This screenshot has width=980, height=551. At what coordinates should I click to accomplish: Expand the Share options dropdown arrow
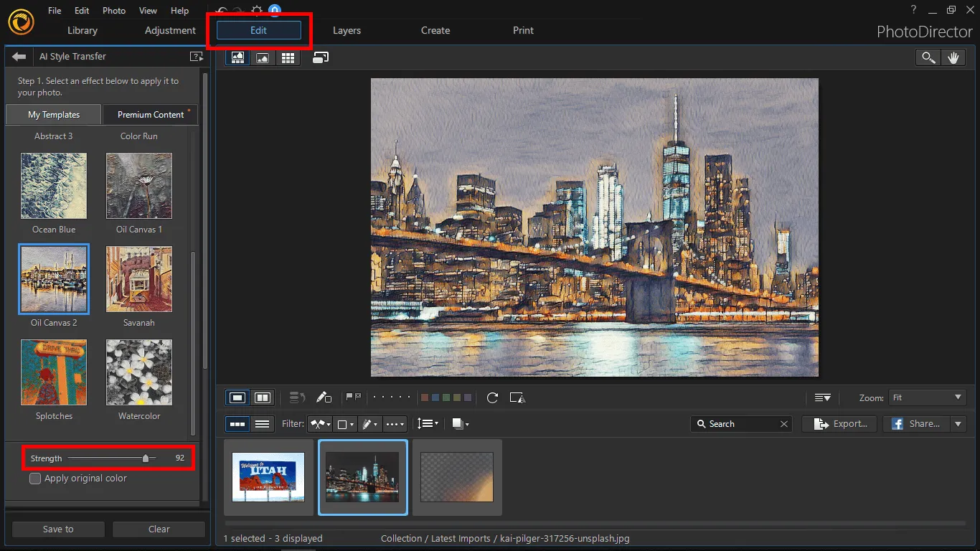[958, 424]
